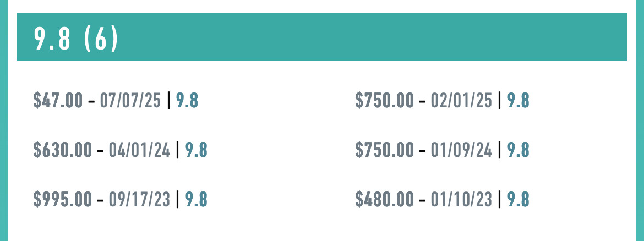The image size is (644, 241).
Task: Click the 02/01/25 sale date
Action: [461, 100]
